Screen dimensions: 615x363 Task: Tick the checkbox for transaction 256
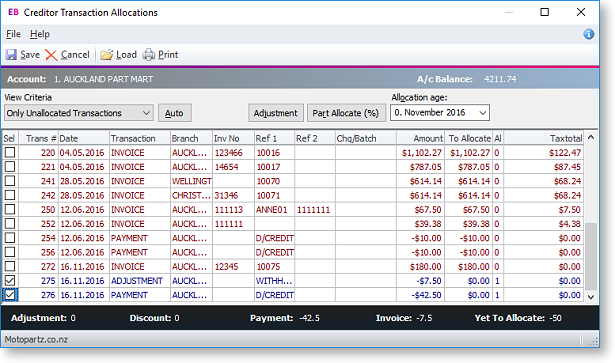coord(10,252)
